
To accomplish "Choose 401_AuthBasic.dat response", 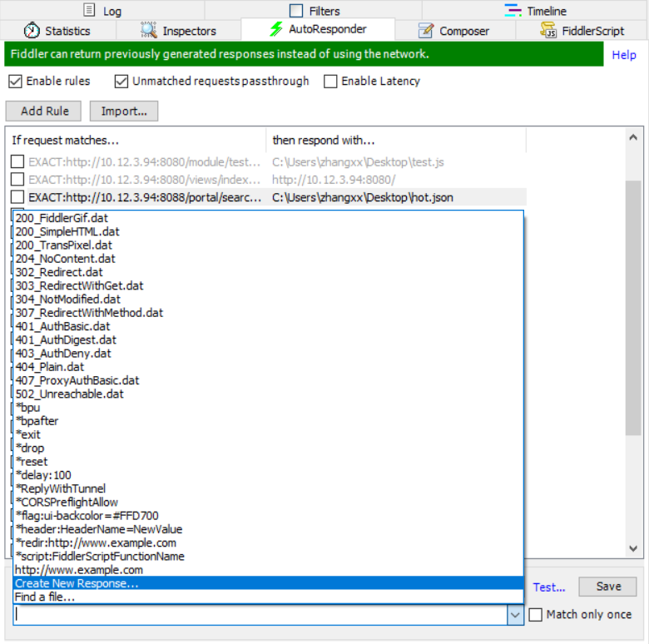I will point(268,326).
